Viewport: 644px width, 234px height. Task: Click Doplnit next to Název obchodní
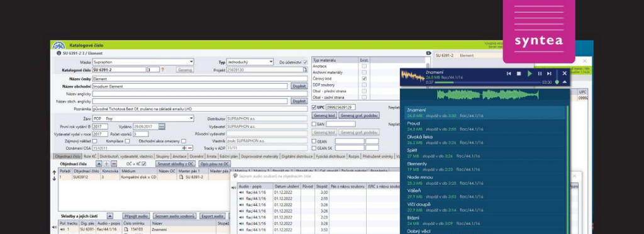[x=299, y=86]
